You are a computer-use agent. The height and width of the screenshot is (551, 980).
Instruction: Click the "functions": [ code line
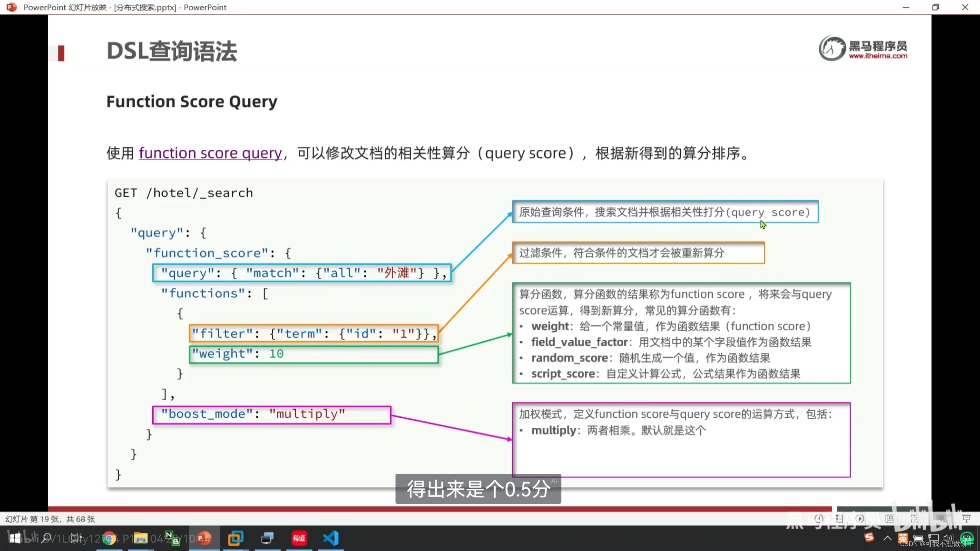[x=215, y=293]
